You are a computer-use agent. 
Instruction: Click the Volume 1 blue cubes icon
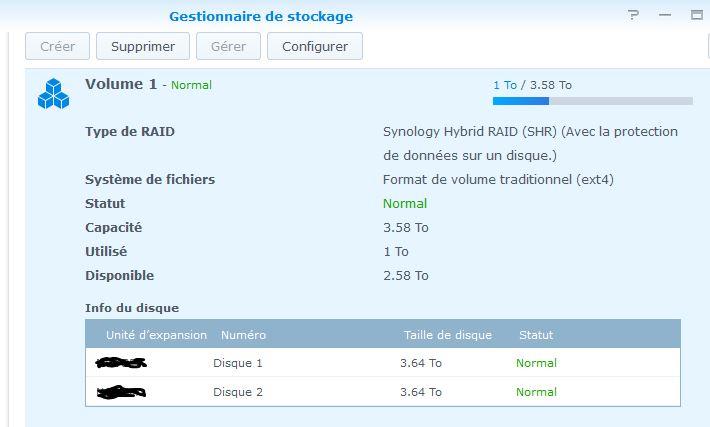[53, 94]
